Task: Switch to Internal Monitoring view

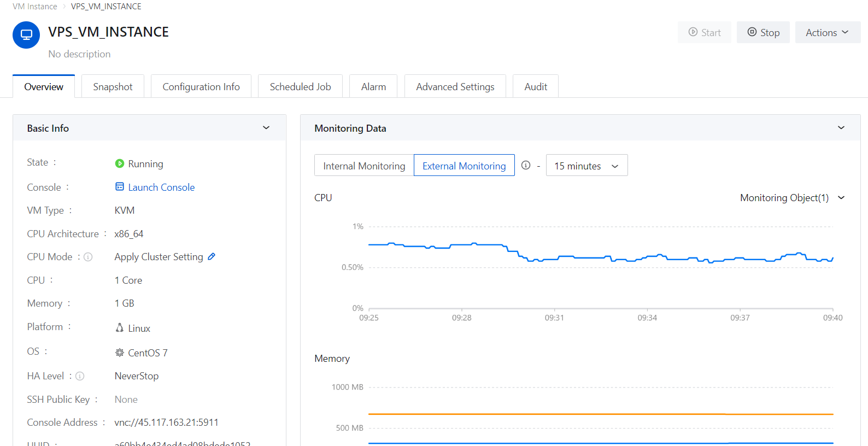Action: tap(364, 166)
